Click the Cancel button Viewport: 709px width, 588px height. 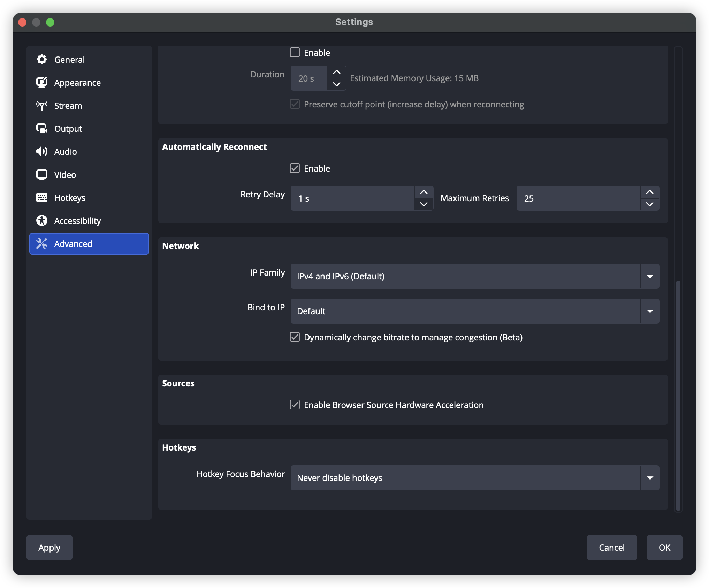point(612,548)
